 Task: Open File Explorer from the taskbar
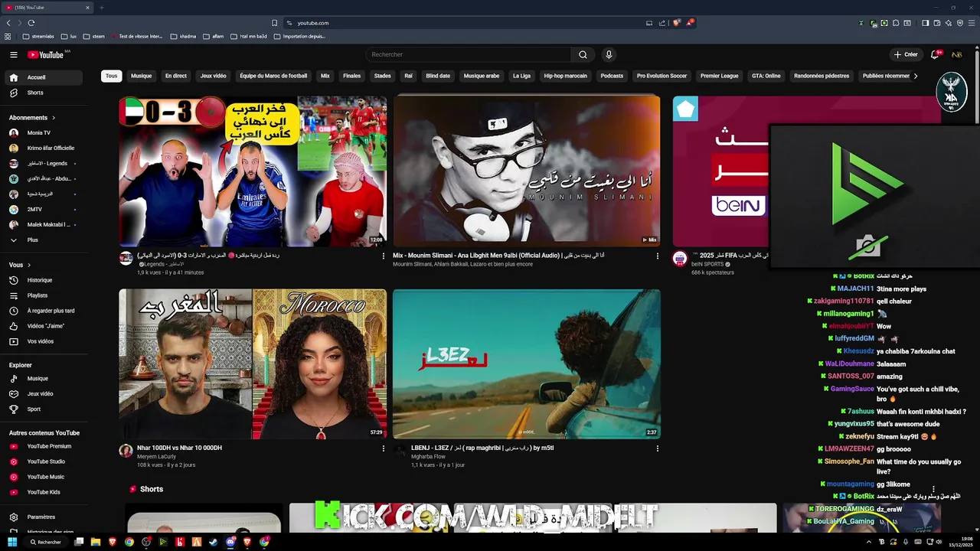point(96,542)
